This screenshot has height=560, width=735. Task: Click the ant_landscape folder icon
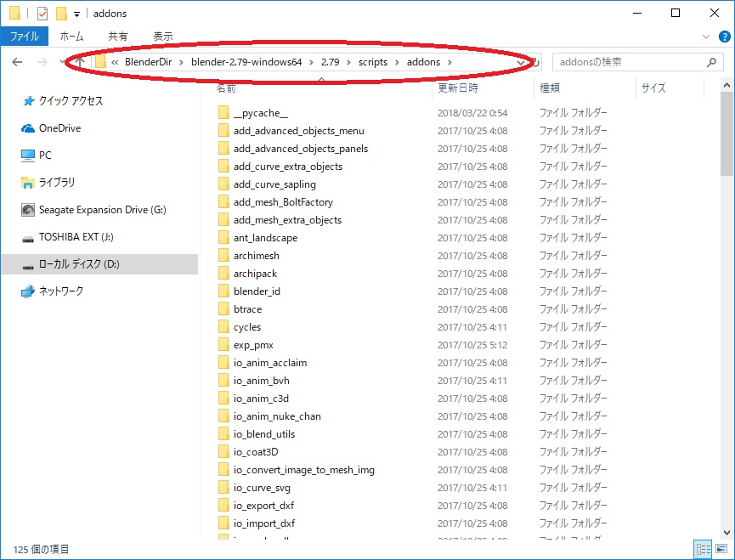coord(223,238)
